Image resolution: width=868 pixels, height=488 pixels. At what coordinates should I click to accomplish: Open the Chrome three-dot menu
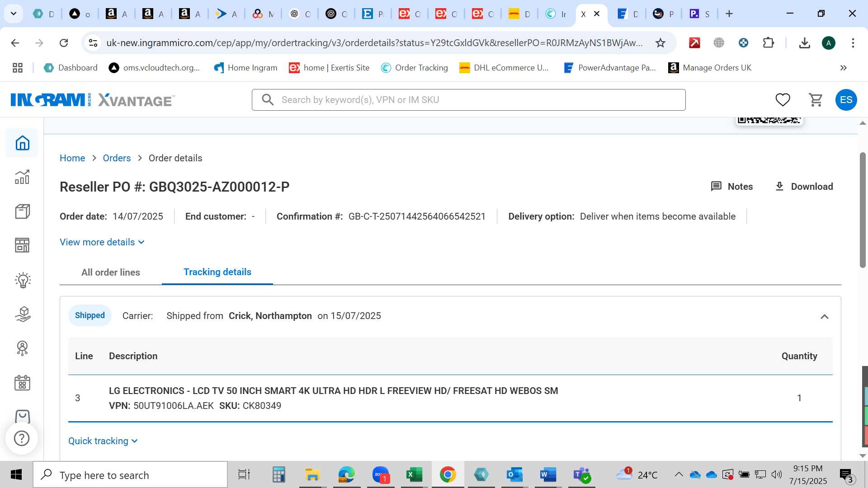point(853,43)
